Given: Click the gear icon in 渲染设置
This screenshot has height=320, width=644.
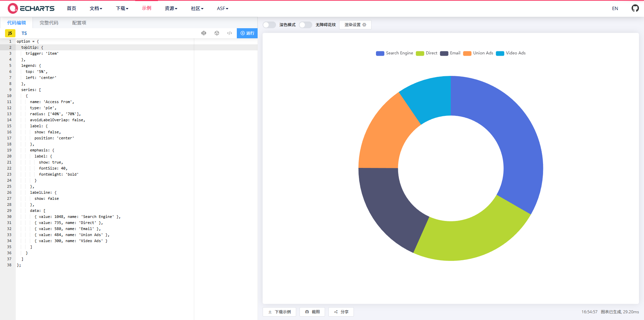Looking at the screenshot, I should pyautogui.click(x=365, y=25).
